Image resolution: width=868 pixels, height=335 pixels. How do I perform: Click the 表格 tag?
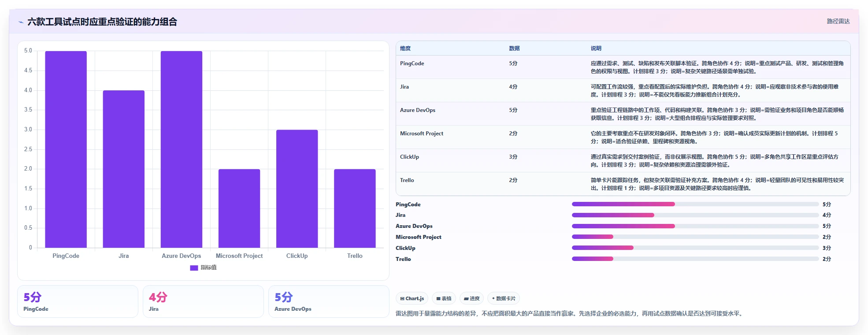click(x=444, y=298)
